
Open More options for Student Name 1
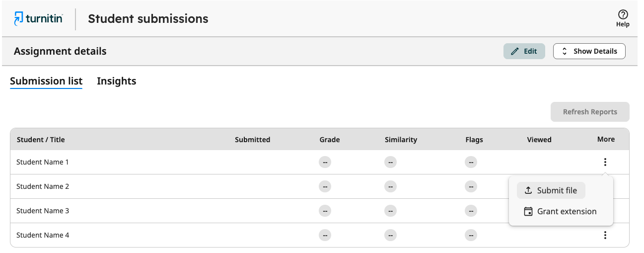click(x=605, y=162)
